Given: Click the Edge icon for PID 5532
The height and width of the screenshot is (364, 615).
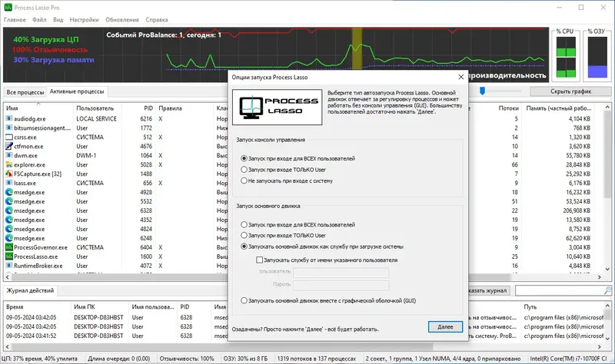Looking at the screenshot, I should 9,201.
